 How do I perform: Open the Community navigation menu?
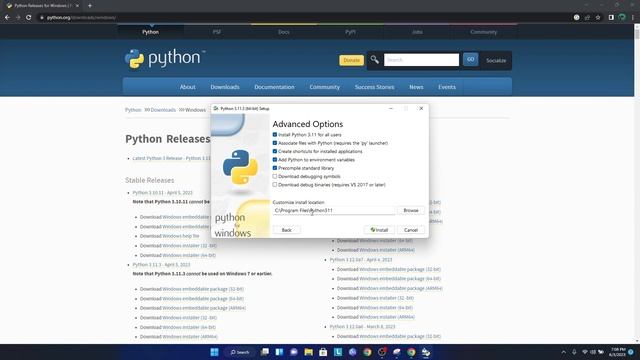click(x=324, y=87)
